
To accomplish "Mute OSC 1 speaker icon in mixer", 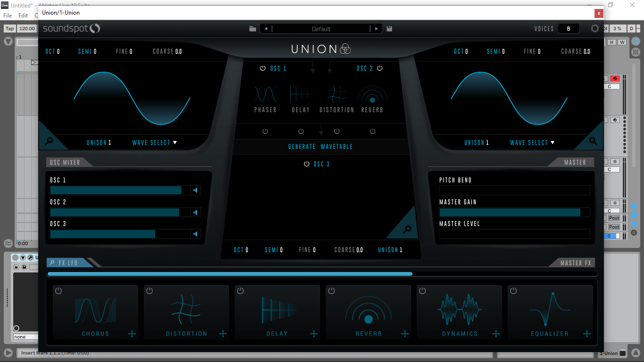I will tap(196, 190).
